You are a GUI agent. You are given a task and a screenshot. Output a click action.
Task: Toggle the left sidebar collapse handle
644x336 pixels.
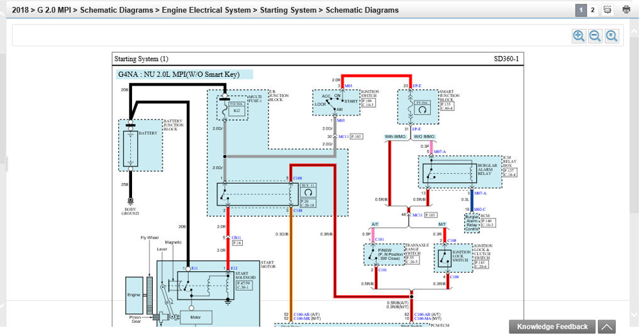[x=6, y=164]
